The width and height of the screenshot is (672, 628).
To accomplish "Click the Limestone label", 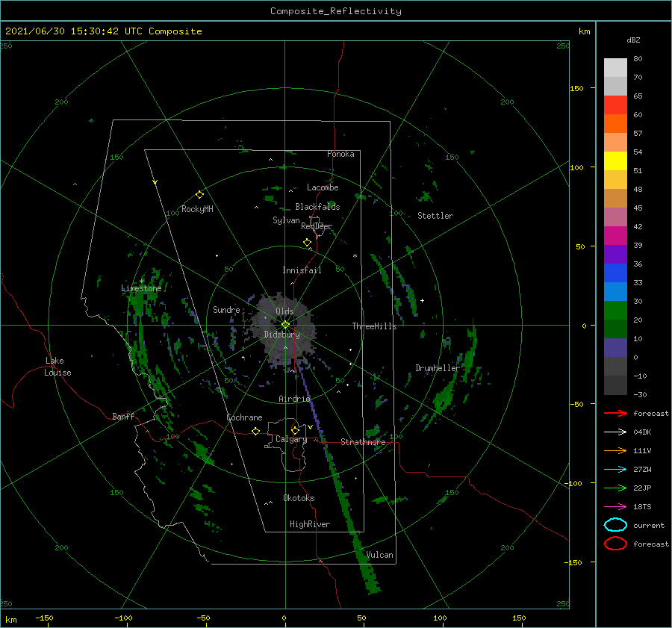I will tap(141, 288).
